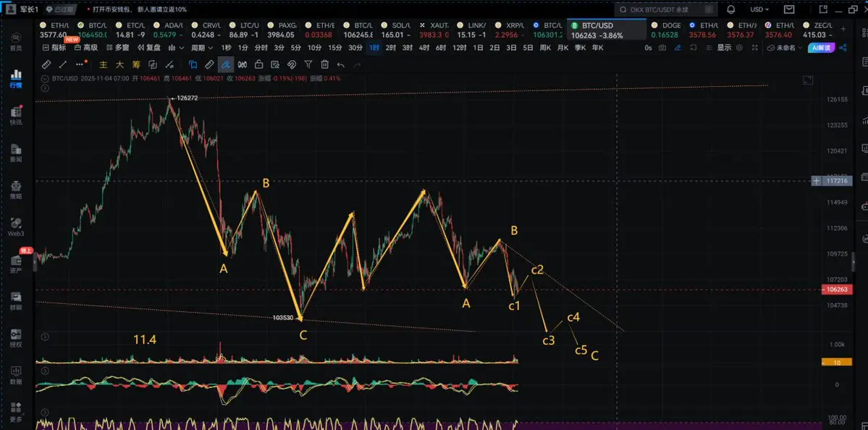This screenshot has width=868, height=430.
Task: Add new ticker tab plus button
Action: click(x=843, y=30)
